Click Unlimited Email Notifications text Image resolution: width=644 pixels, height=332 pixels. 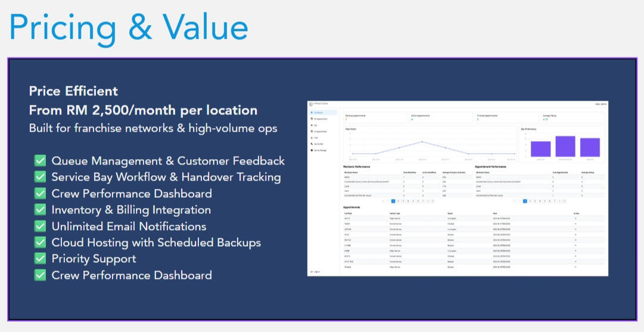click(x=129, y=226)
